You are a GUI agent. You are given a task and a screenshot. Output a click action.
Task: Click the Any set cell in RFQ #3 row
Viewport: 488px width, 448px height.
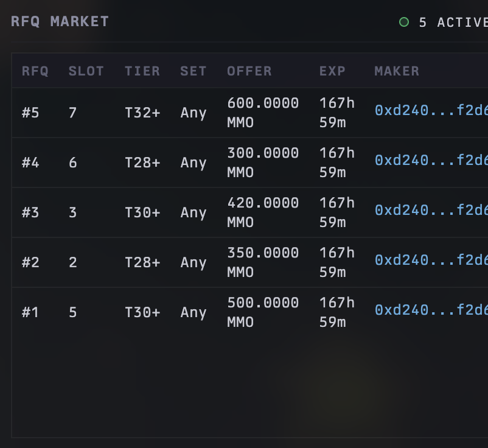click(x=193, y=213)
